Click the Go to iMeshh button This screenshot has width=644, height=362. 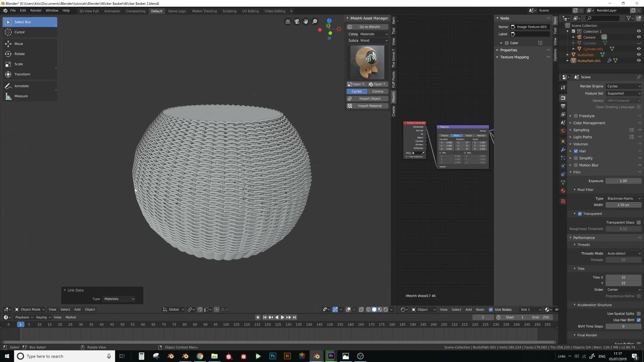(x=367, y=27)
